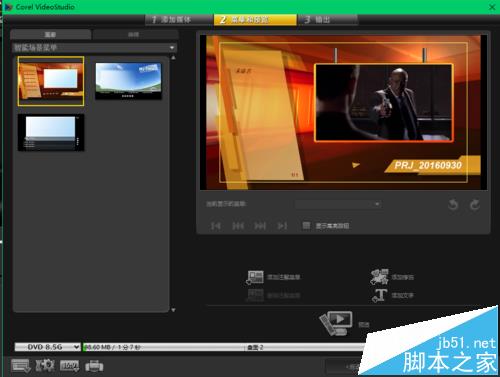Close the Corel VideoStudio dialog
Screen dimensions: 500x377
[492, 7]
